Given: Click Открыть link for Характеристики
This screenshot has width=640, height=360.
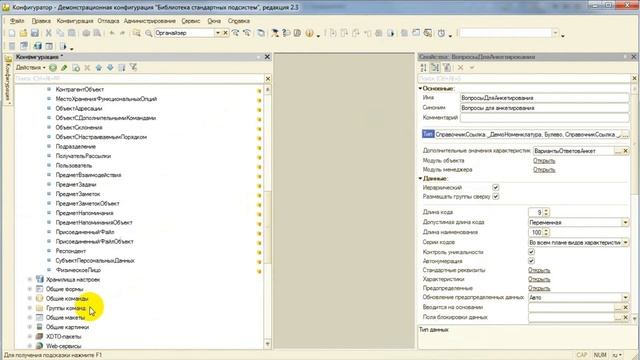Looking at the screenshot, I should 539,279.
